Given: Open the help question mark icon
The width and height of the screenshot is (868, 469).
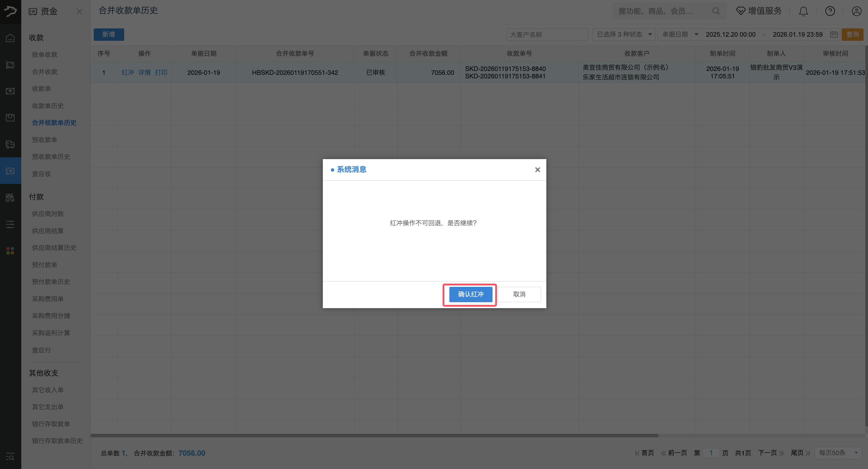Looking at the screenshot, I should tap(830, 12).
